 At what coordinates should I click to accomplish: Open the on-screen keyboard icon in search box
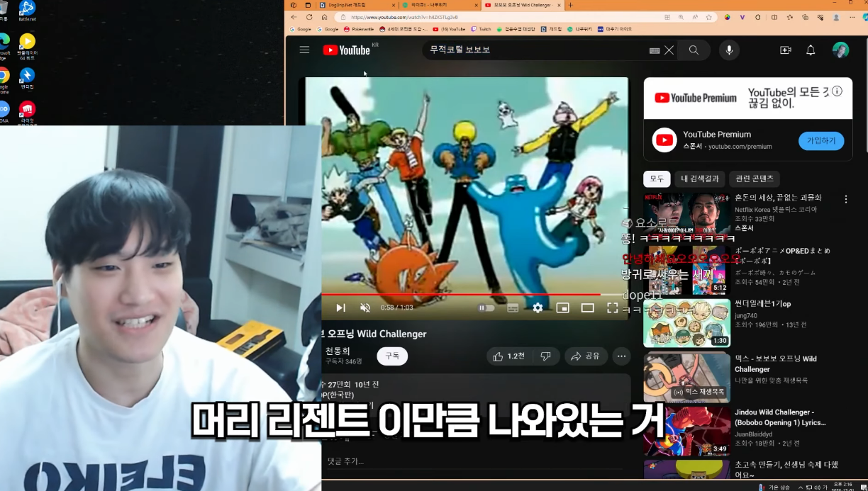[x=654, y=50]
